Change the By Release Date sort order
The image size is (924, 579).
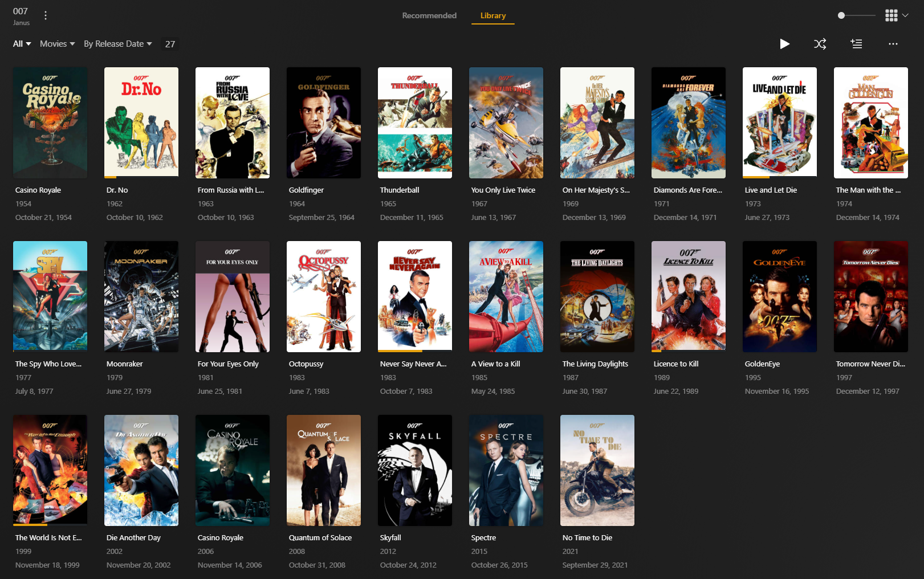118,44
